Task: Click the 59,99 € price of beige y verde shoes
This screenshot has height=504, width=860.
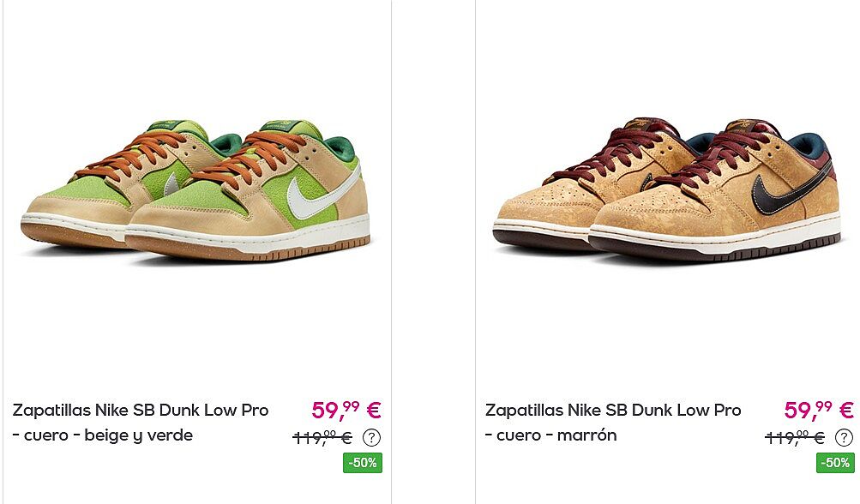Action: pyautogui.click(x=346, y=410)
